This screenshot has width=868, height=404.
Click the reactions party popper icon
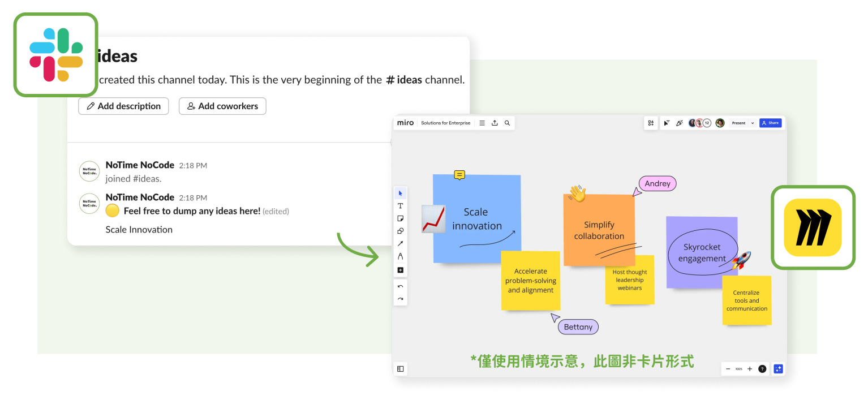(679, 123)
